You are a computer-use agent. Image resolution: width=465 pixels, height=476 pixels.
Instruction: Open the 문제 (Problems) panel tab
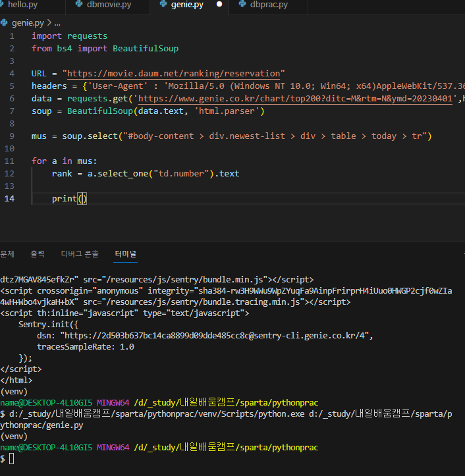pyautogui.click(x=7, y=253)
